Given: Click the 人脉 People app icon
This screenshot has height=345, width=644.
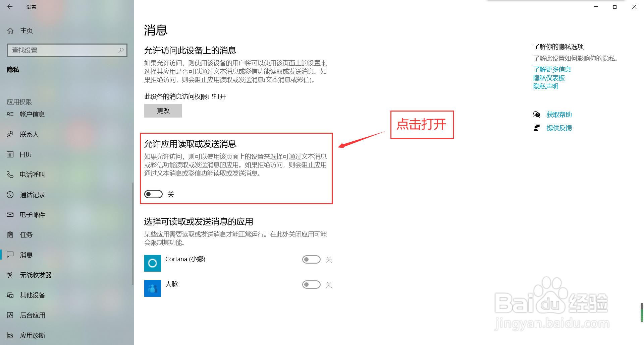Looking at the screenshot, I should pos(153,288).
